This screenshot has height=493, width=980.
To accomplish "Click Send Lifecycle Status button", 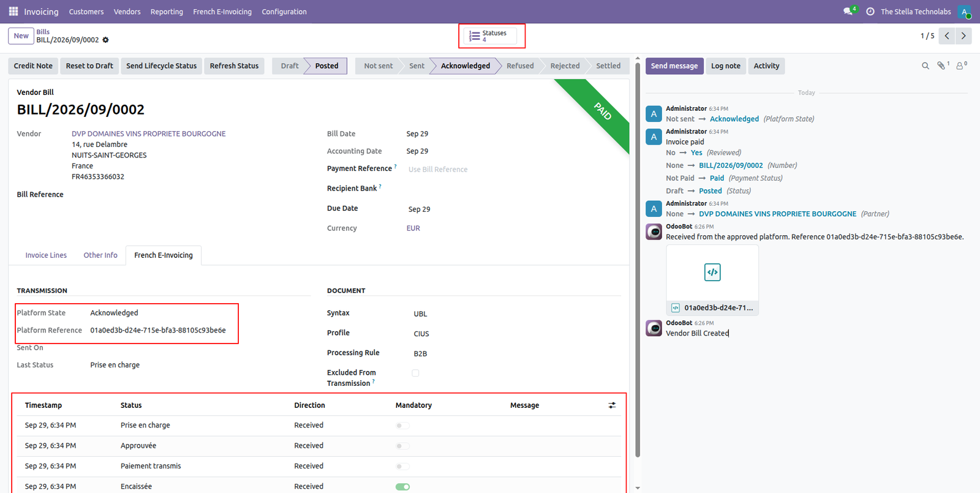I will pyautogui.click(x=162, y=66).
